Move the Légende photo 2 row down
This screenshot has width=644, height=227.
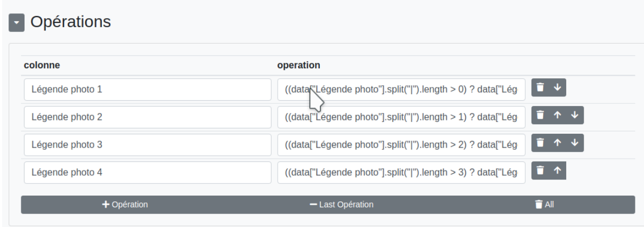tap(574, 115)
